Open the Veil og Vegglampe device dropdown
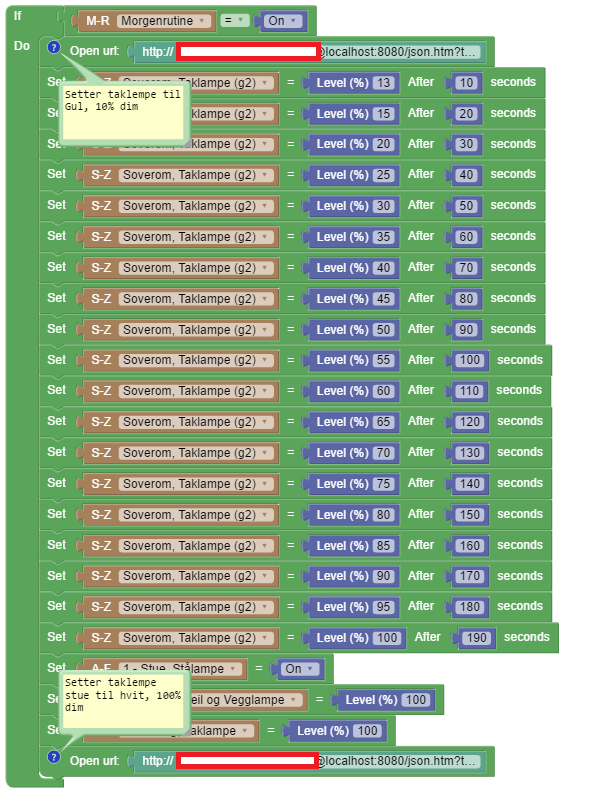Screen dimensions: 596x802 (243, 700)
